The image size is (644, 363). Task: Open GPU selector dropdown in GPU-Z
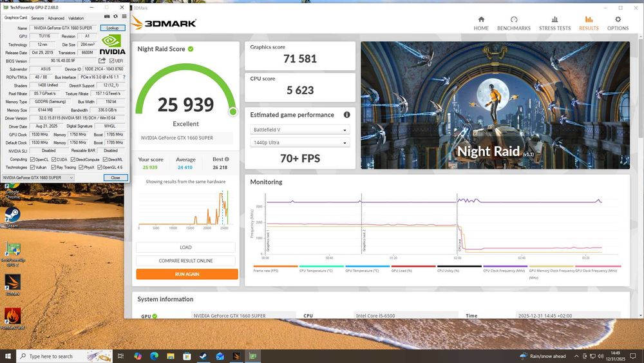pos(38,177)
